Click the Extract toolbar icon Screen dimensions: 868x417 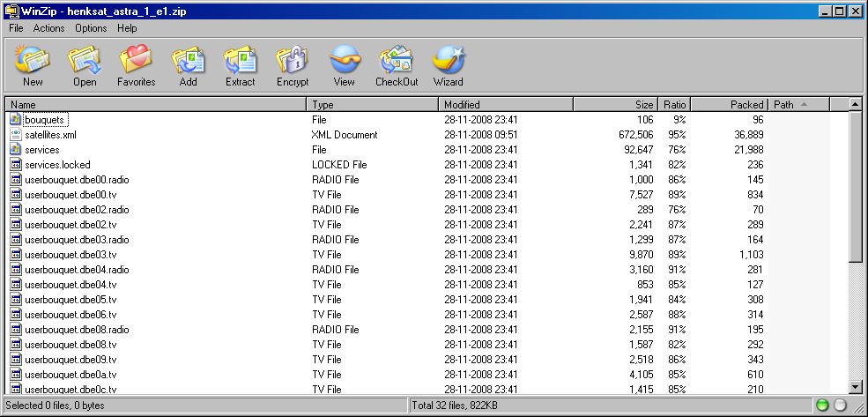240,60
